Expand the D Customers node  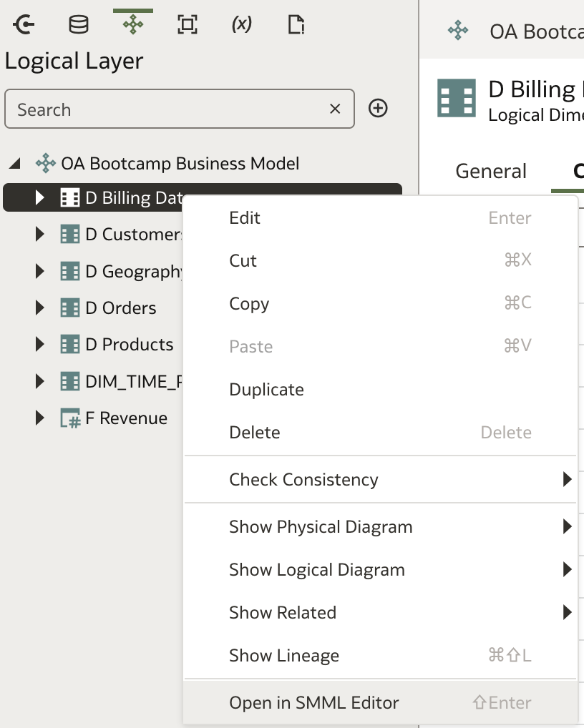click(x=40, y=234)
